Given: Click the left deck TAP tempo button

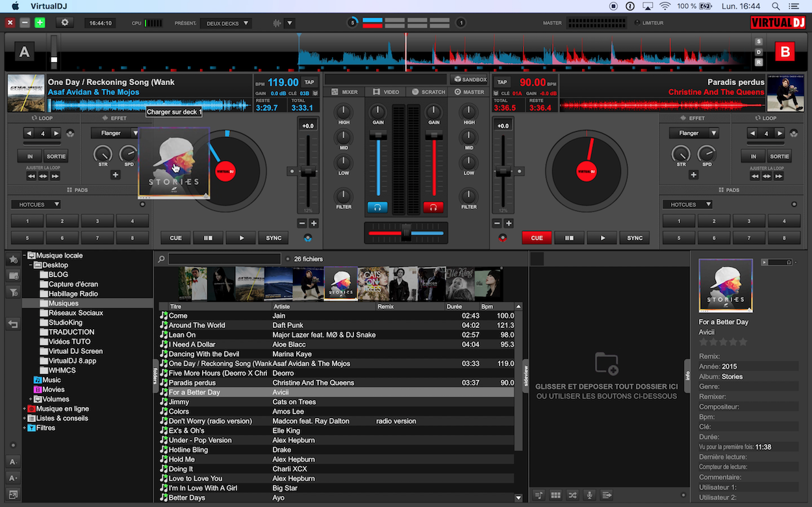Looking at the screenshot, I should coord(309,82).
